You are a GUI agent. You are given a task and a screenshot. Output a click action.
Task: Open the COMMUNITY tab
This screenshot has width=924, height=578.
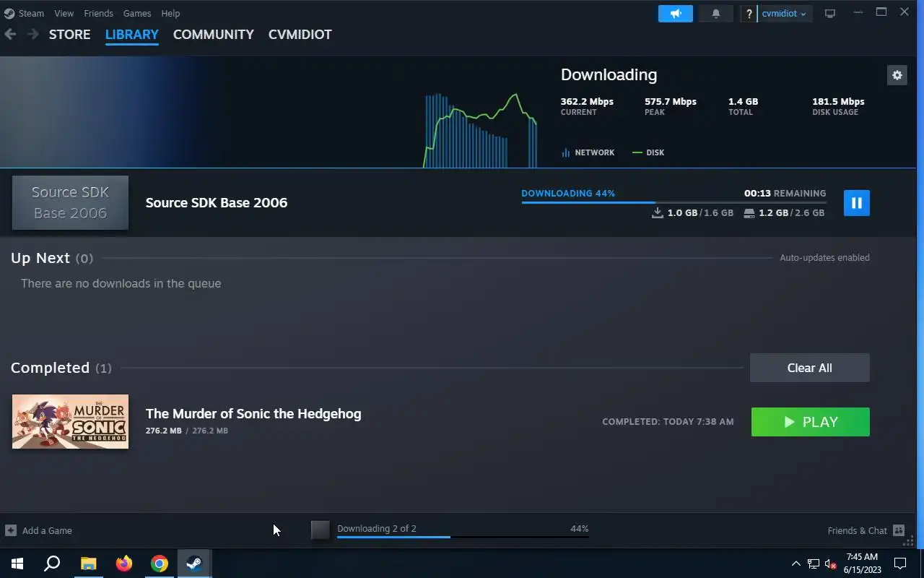point(213,34)
